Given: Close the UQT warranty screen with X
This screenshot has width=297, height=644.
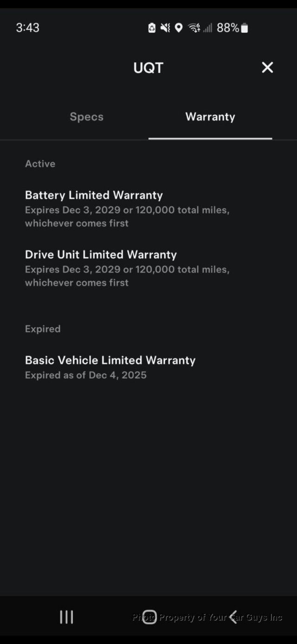Looking at the screenshot, I should [267, 67].
